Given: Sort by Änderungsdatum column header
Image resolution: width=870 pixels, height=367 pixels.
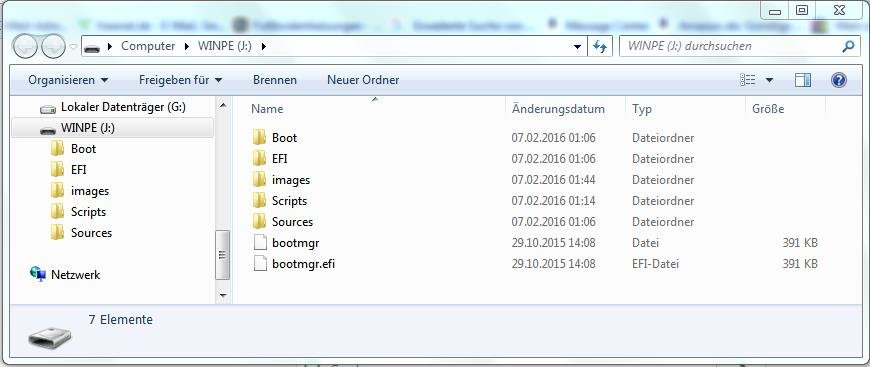Looking at the screenshot, I should (x=558, y=109).
